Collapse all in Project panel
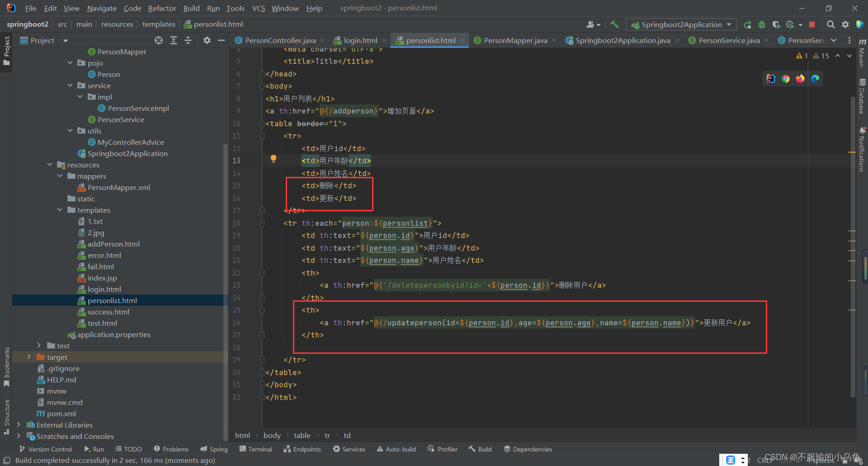The image size is (868, 466). coord(188,40)
